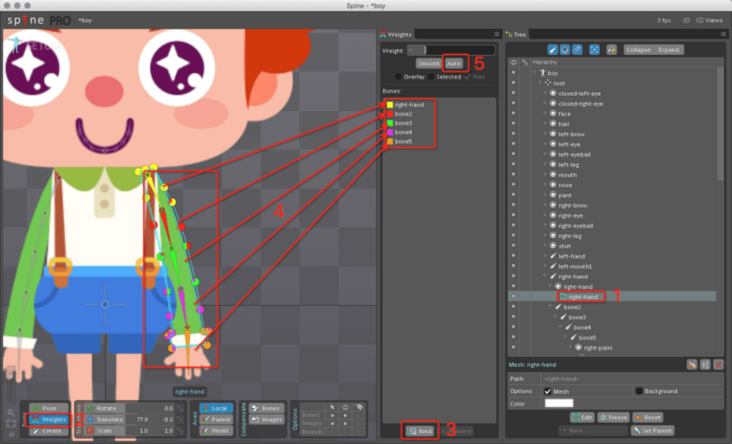732x444 pixels.
Task: Select the Weights tool
Action: 49,419
